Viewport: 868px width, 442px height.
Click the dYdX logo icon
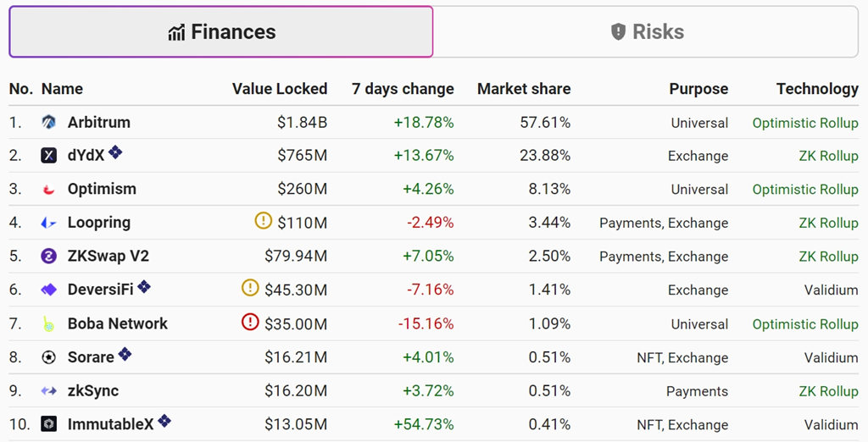tap(48, 156)
